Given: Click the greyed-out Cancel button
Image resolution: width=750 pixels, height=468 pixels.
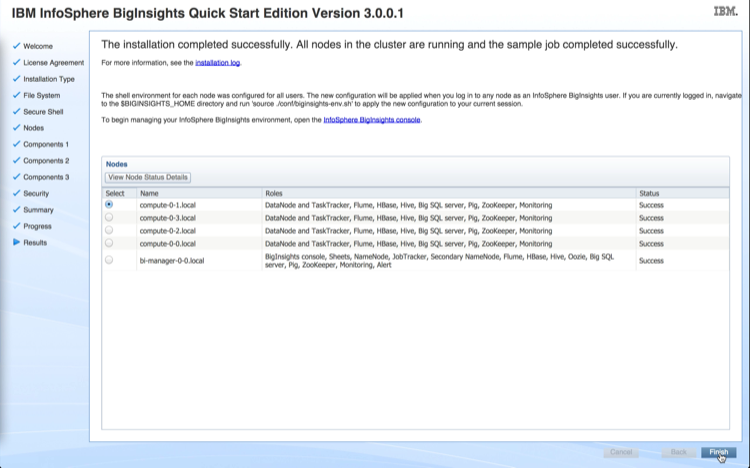Looking at the screenshot, I should point(621,452).
